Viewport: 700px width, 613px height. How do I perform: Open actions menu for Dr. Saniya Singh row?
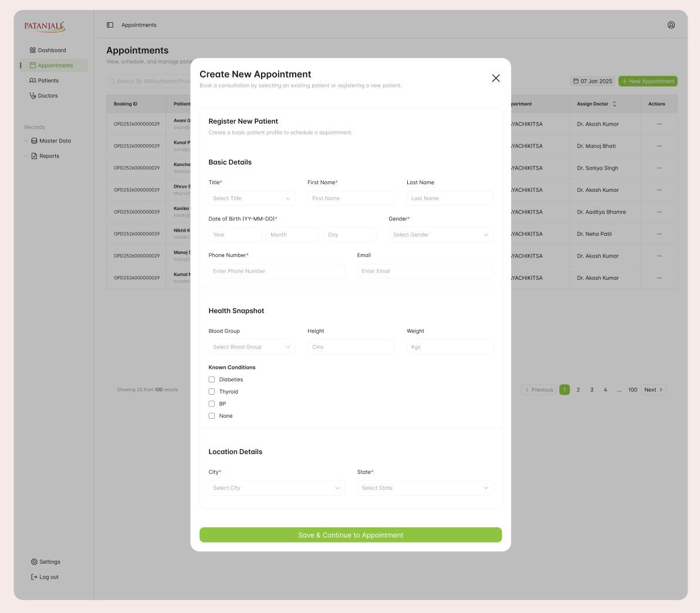pyautogui.click(x=659, y=168)
